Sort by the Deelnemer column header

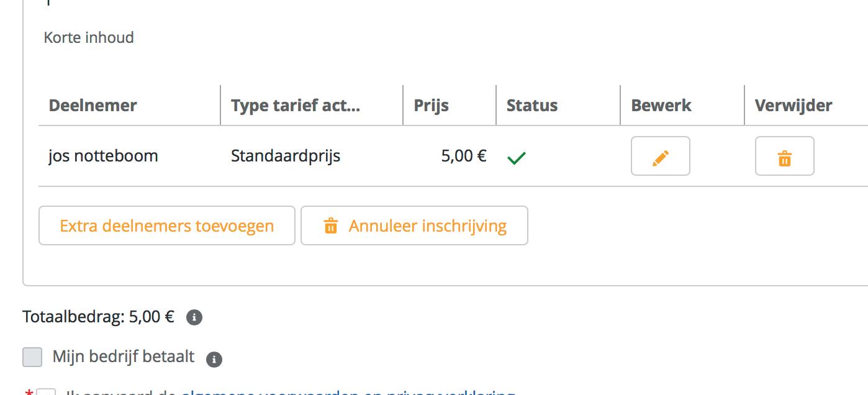pyautogui.click(x=93, y=106)
